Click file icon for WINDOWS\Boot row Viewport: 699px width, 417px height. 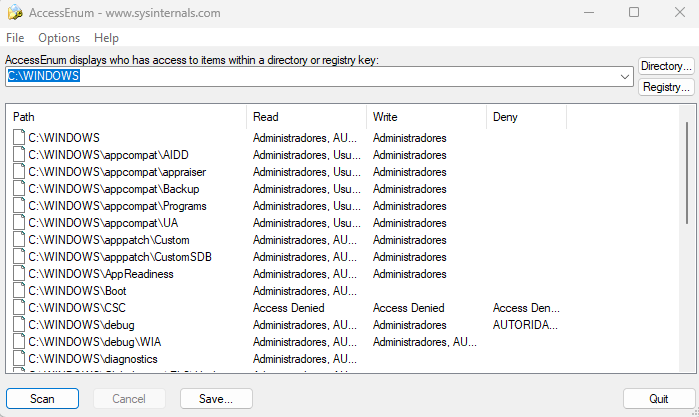pyautogui.click(x=19, y=290)
